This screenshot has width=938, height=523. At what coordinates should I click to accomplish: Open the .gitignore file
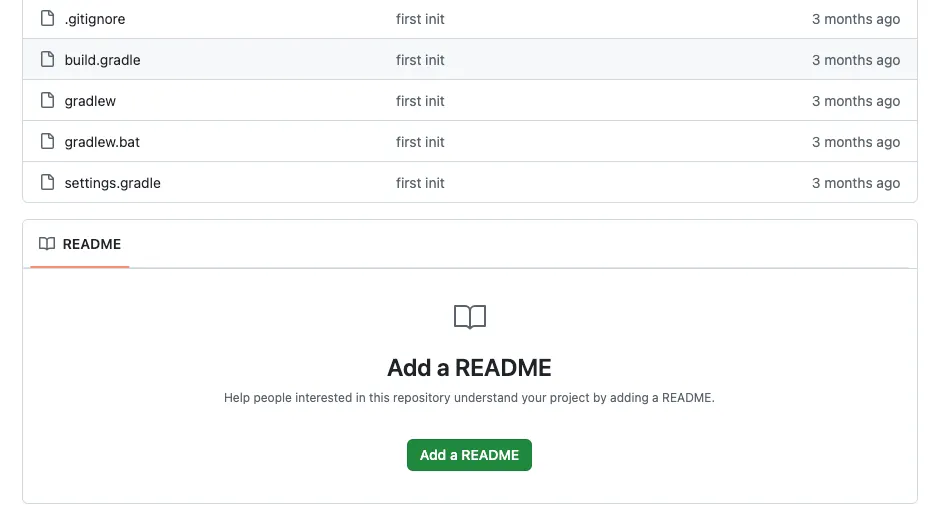(95, 19)
